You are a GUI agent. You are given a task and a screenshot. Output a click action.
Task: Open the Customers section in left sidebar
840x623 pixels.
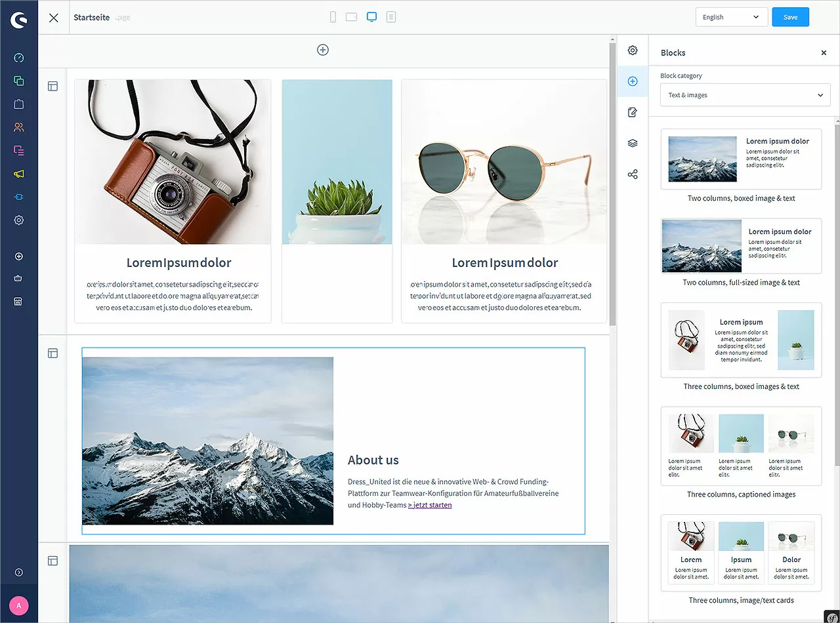19,127
